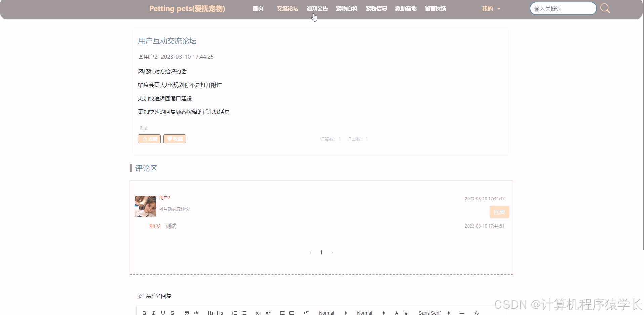Apply subscript formatting
The height and width of the screenshot is (315, 644).
258,313
